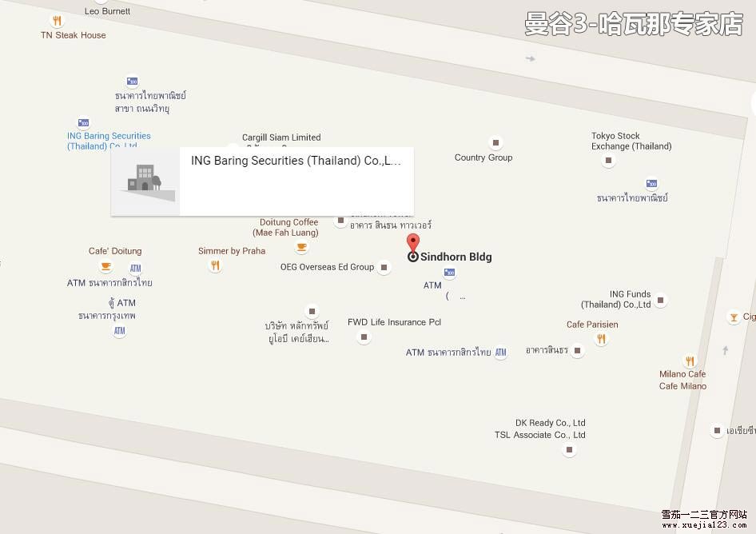Viewport: 756px width, 534px height.
Task: Click the TN Steak House label
Action: [74, 35]
